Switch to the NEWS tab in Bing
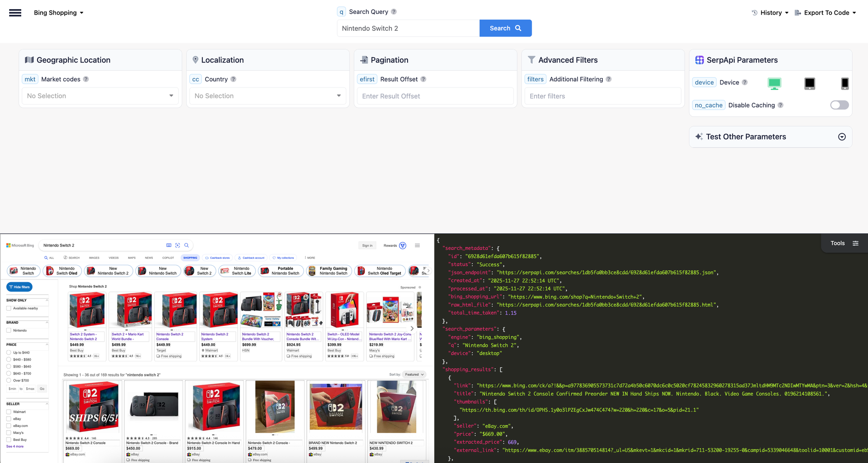Screen dimensions: 868x463 149,258
